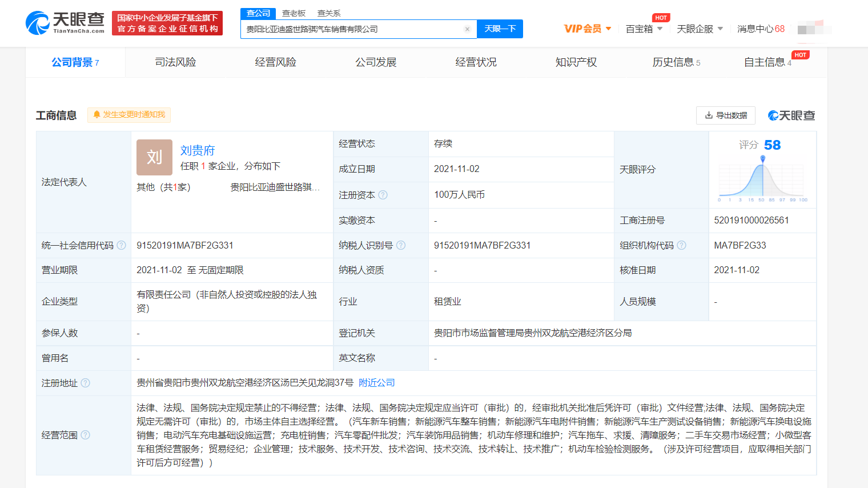Select the 经营状况 tab

point(476,62)
